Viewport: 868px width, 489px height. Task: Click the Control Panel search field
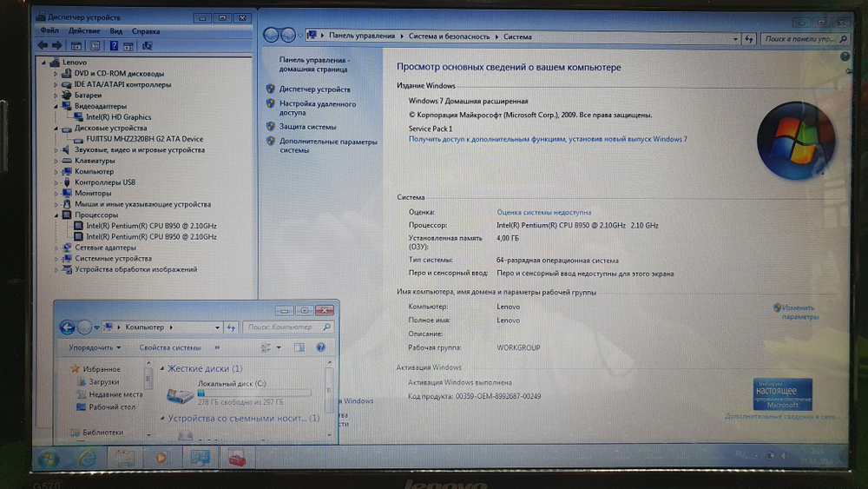pos(804,39)
